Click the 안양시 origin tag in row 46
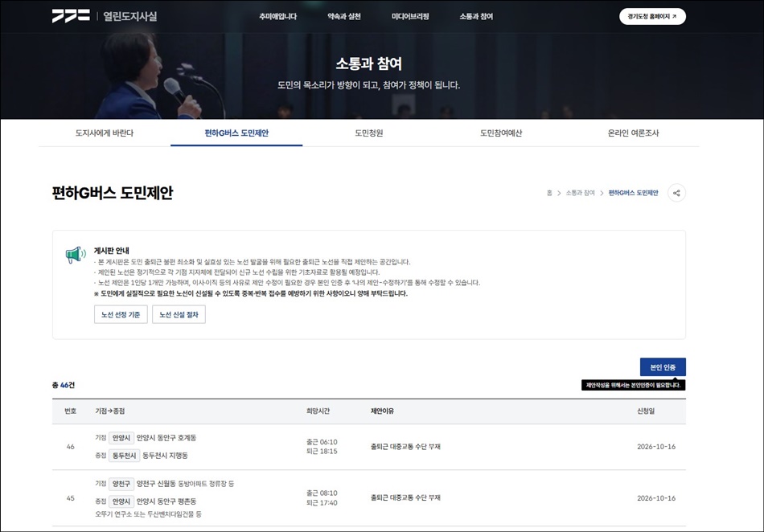Screen dimensions: 764x532 click(121, 438)
